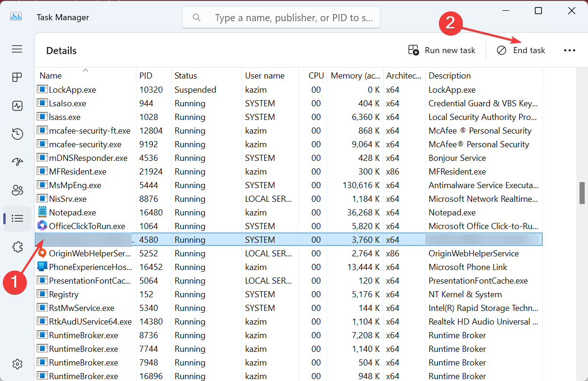Go to the Processes page icon
This screenshot has width=588, height=381.
(17, 77)
